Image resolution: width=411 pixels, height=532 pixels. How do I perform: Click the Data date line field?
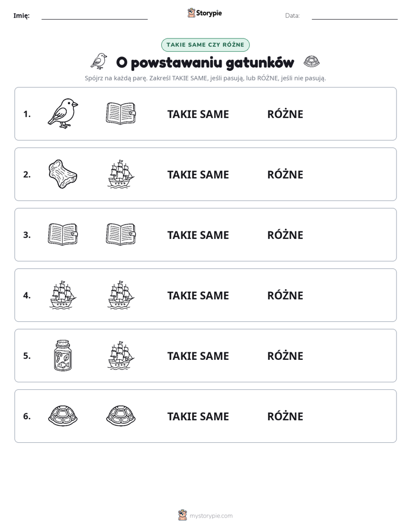[355, 16]
